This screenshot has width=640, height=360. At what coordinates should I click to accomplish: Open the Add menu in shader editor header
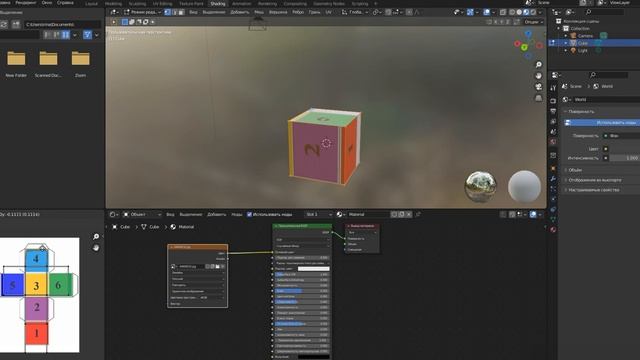click(216, 214)
